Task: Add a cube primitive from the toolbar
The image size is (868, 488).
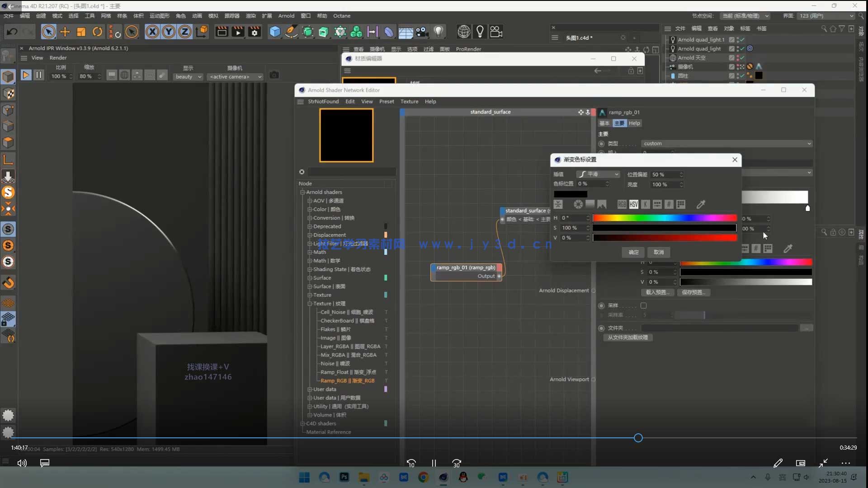Action: pos(275,32)
